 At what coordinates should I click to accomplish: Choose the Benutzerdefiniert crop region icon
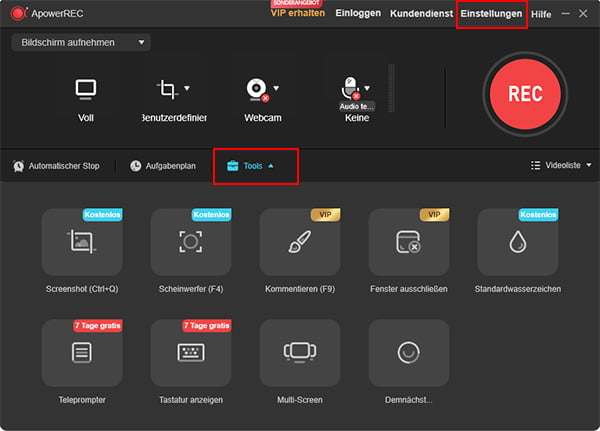click(x=167, y=90)
